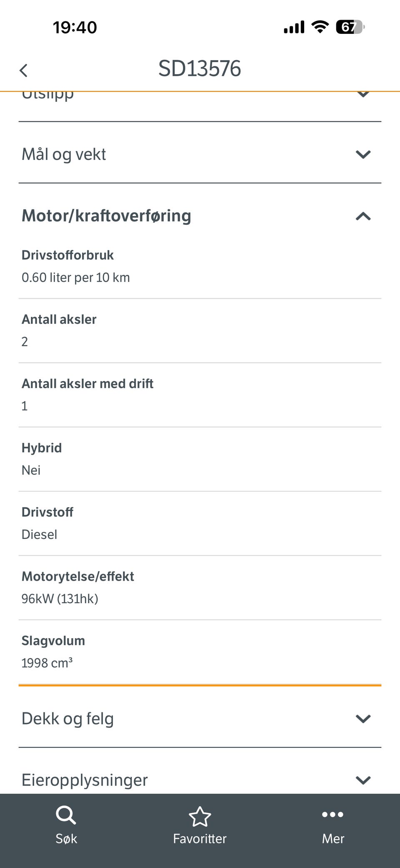Tap the Favoritter star icon
The width and height of the screenshot is (400, 868).
(x=200, y=816)
